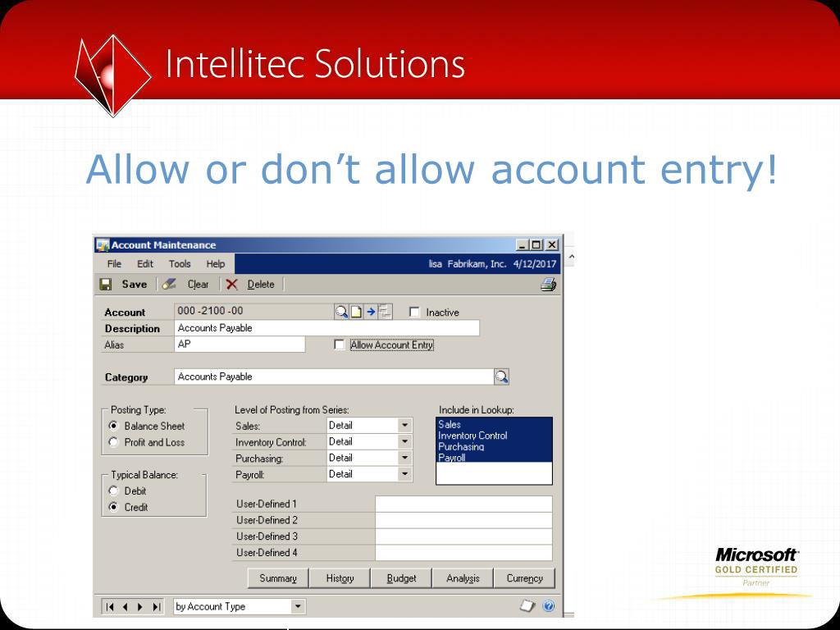Go to previous record arrow
Screen dimensions: 840x630
coord(126,607)
